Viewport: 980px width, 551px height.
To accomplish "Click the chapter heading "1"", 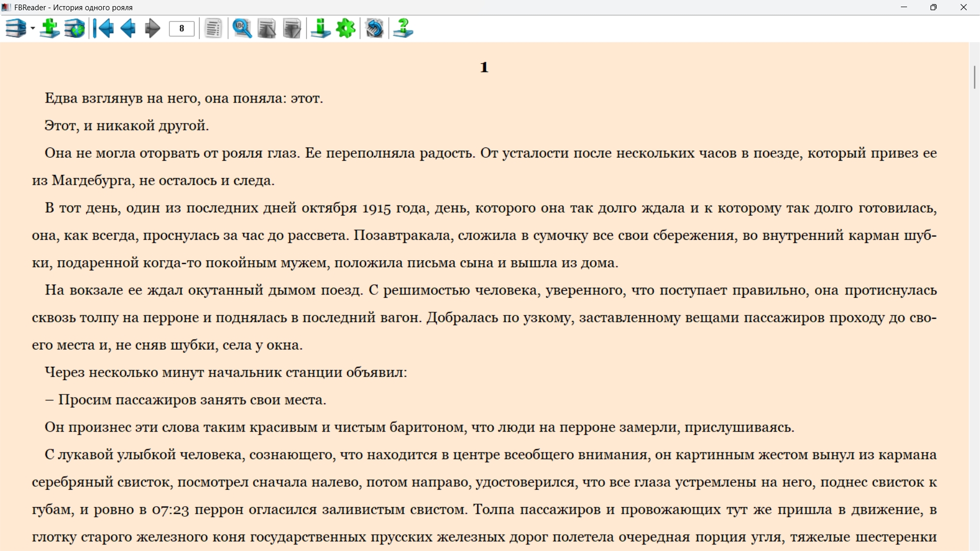I will (x=484, y=67).
